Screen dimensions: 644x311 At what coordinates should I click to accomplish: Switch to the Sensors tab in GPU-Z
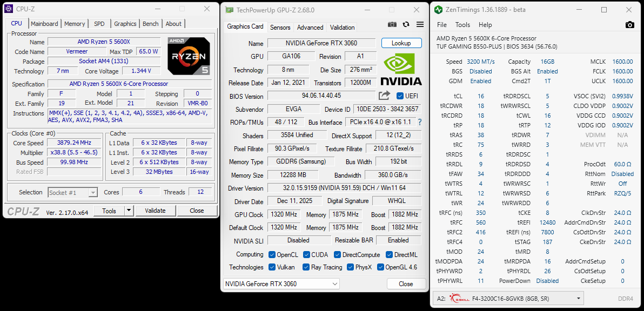[x=280, y=28]
